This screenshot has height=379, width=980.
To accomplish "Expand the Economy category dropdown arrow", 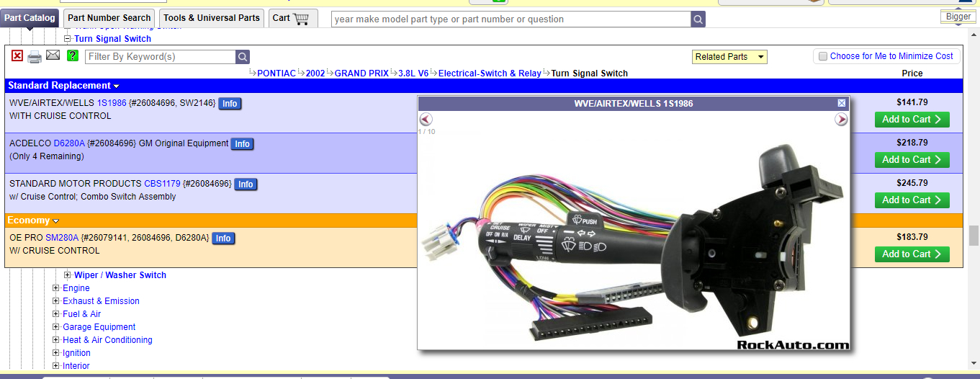I will click(x=56, y=221).
